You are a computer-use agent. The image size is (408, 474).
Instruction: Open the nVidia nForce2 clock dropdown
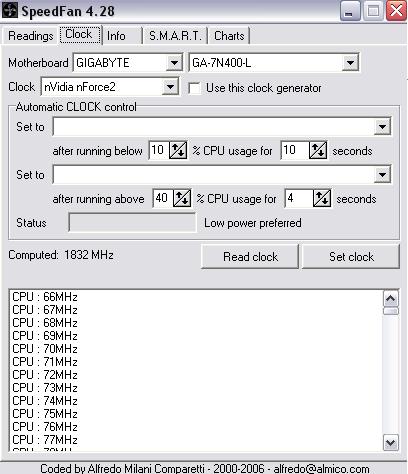[170, 87]
